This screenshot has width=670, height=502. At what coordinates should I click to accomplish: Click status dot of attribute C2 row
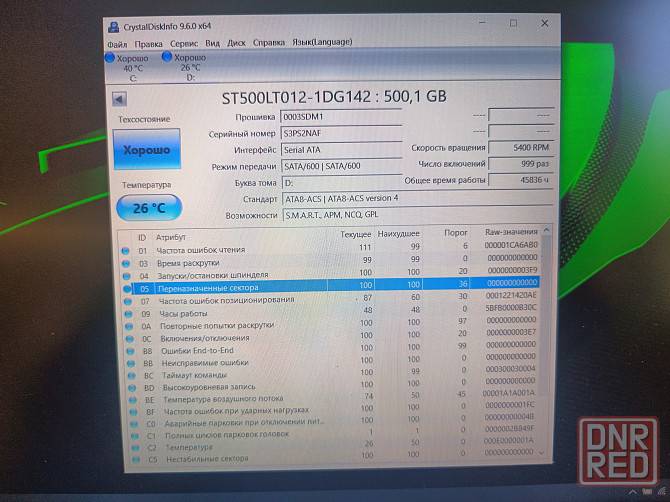135,448
